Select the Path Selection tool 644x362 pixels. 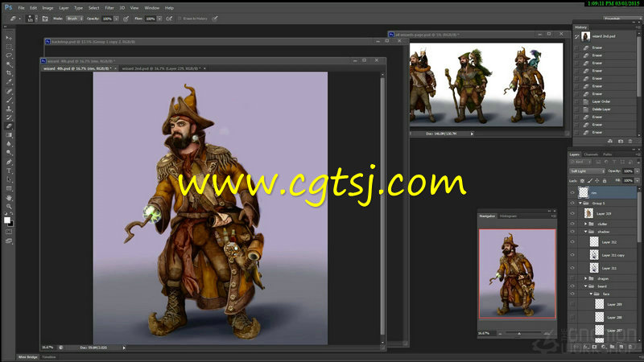tap(9, 179)
